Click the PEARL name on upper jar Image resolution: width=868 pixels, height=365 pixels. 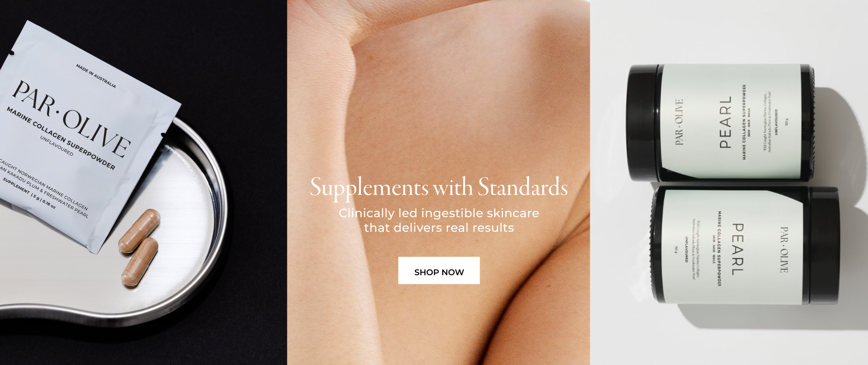[725, 122]
